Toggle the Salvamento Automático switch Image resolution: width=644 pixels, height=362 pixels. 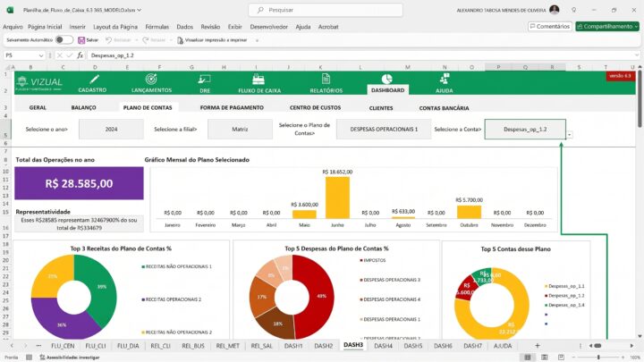64,40
